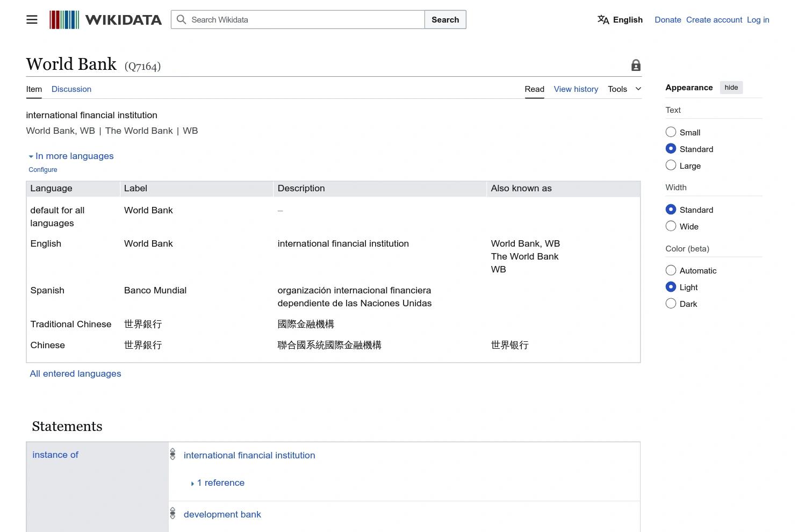Switch to the Discussion tab
The width and height of the screenshot is (798, 532).
[71, 89]
